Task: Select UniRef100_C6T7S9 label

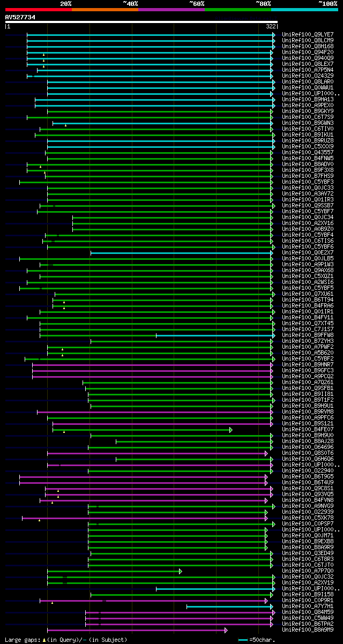Action: point(308,117)
